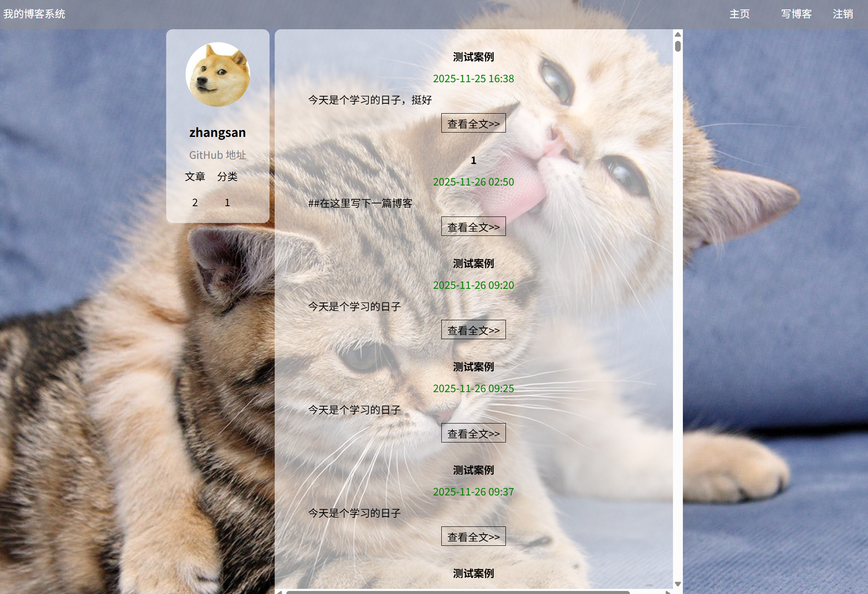Click 注销 to log out

click(x=843, y=14)
